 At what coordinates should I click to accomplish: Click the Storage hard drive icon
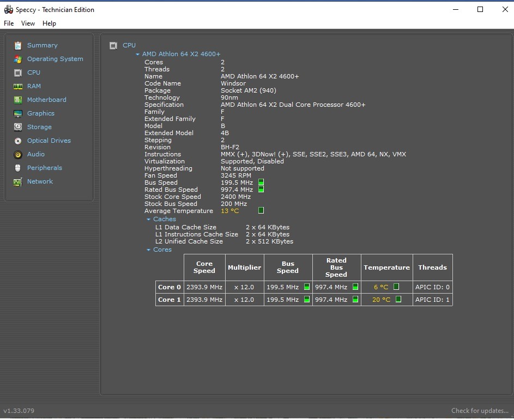tap(17, 127)
